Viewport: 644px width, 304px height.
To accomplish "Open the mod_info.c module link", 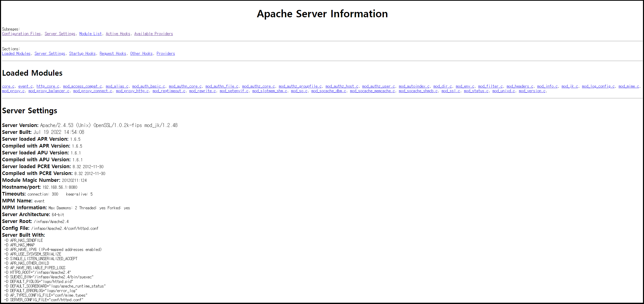I will [x=547, y=86].
